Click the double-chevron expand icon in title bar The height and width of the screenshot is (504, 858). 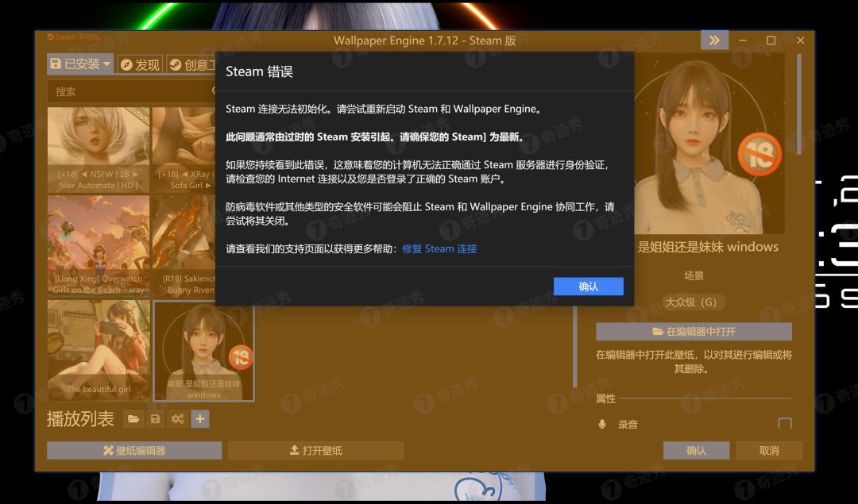pos(714,40)
